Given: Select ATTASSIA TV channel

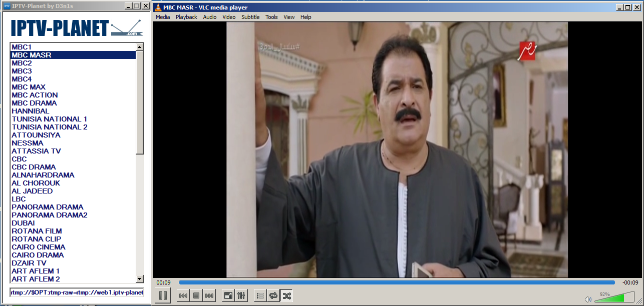Looking at the screenshot, I should (73, 151).
